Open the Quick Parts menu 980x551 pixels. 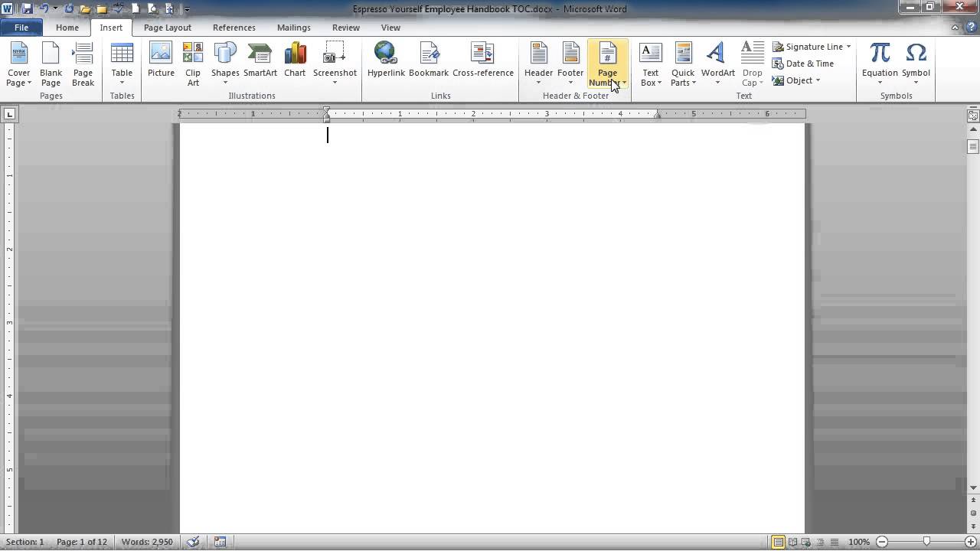pos(683,64)
